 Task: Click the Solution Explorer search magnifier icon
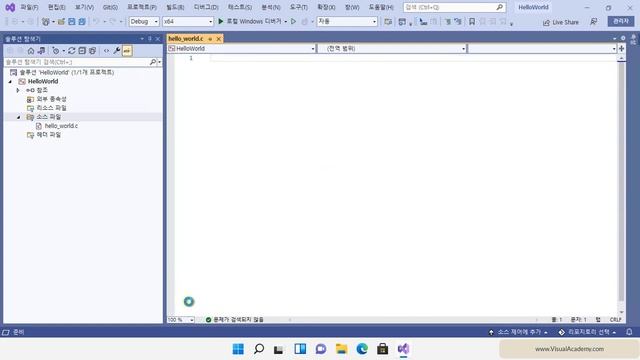click(x=153, y=62)
